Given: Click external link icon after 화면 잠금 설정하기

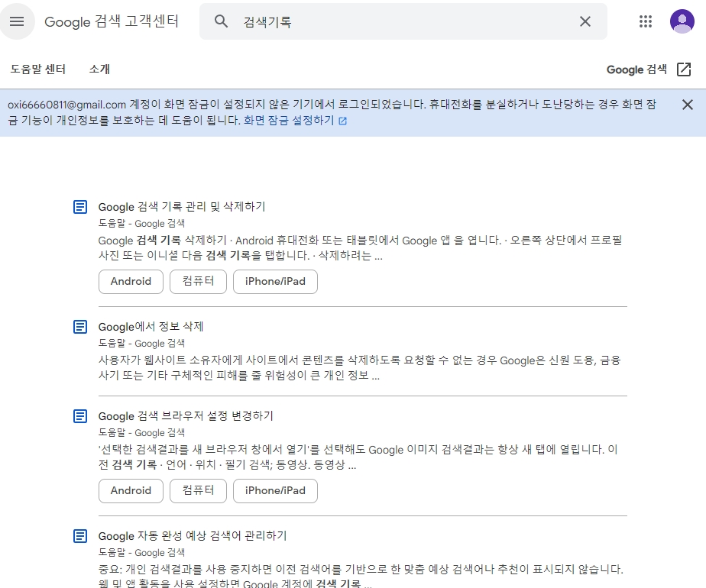Looking at the screenshot, I should [342, 121].
